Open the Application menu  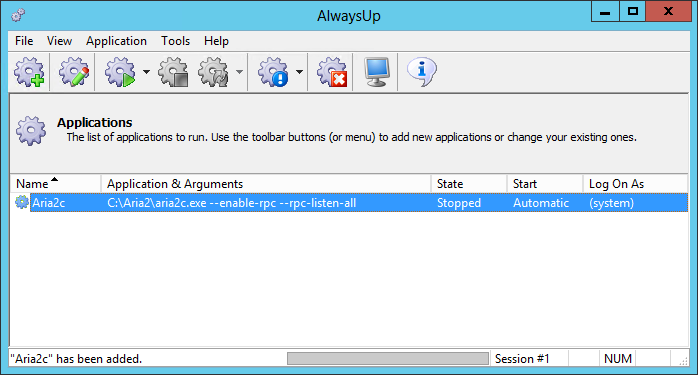tap(116, 41)
